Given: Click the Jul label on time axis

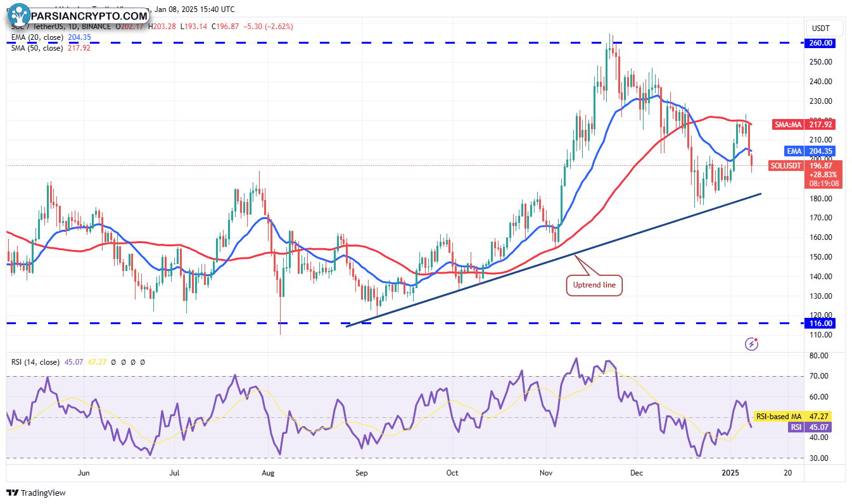Looking at the screenshot, I should pos(175,473).
